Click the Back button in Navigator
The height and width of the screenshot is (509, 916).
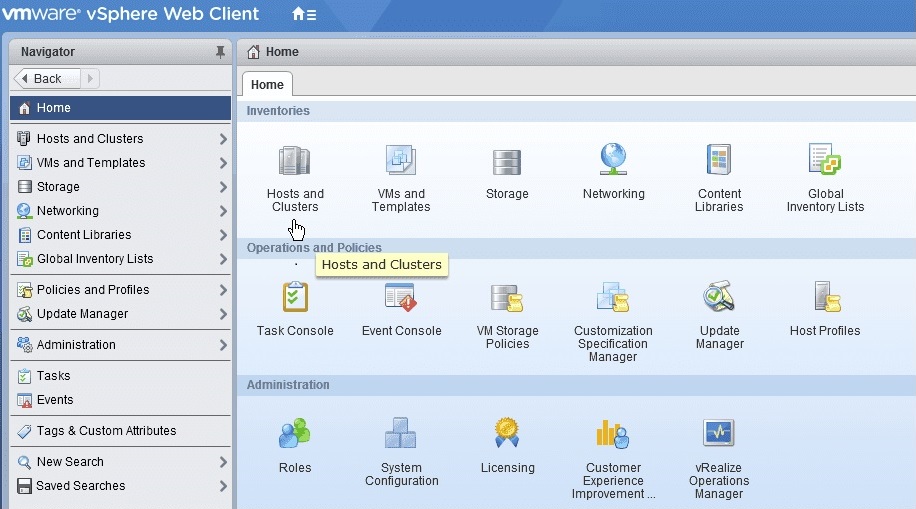coord(46,79)
